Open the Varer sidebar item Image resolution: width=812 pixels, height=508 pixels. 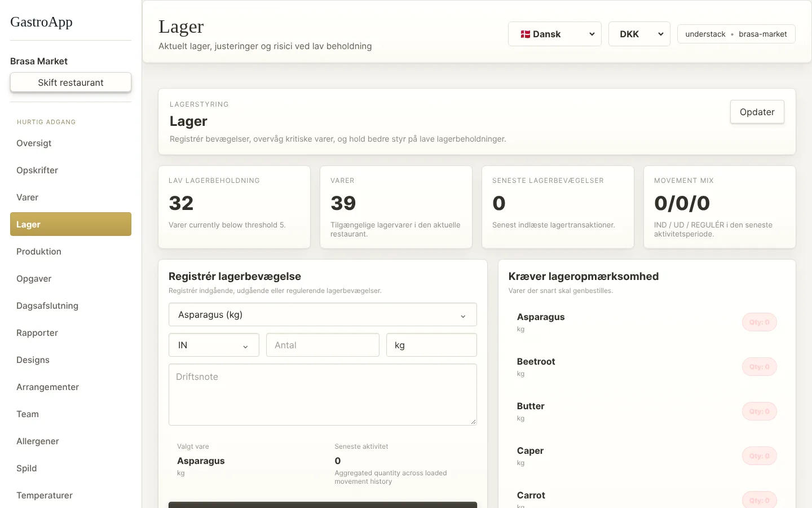70,198
